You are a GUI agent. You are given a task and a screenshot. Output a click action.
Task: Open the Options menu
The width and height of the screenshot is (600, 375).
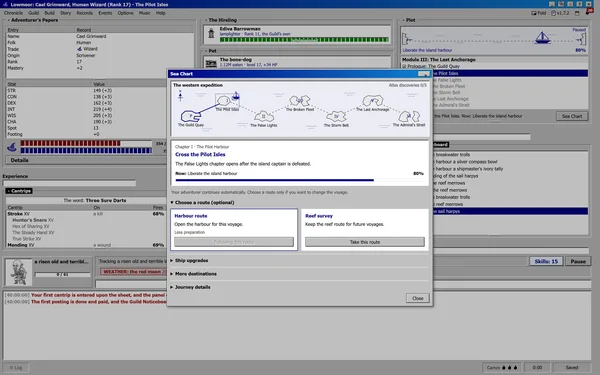point(125,13)
